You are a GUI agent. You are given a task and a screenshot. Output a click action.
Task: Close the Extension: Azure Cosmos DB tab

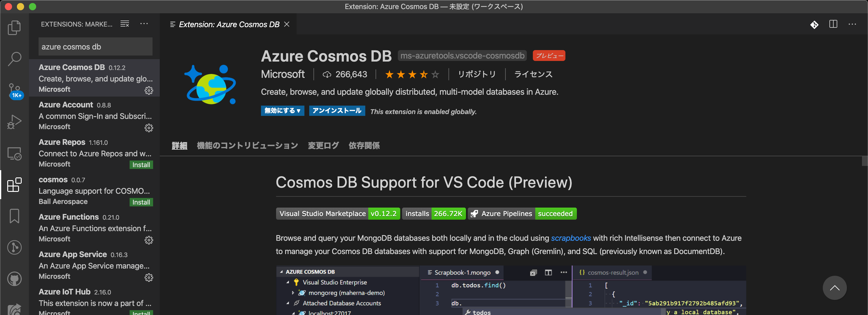coord(287,24)
